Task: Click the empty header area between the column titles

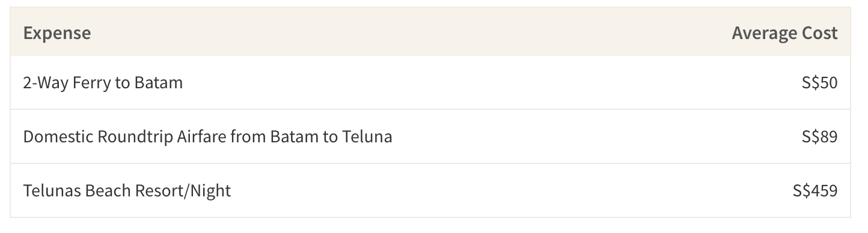Action: [x=412, y=33]
